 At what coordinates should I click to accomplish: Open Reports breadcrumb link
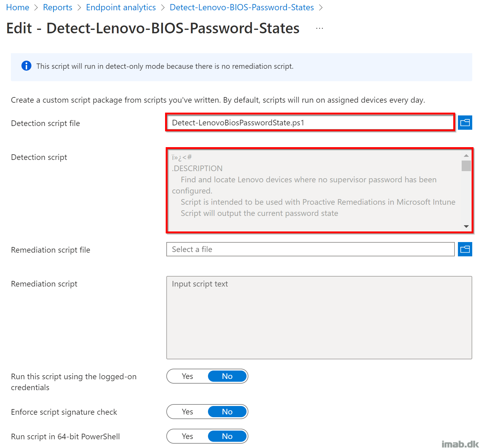point(58,7)
